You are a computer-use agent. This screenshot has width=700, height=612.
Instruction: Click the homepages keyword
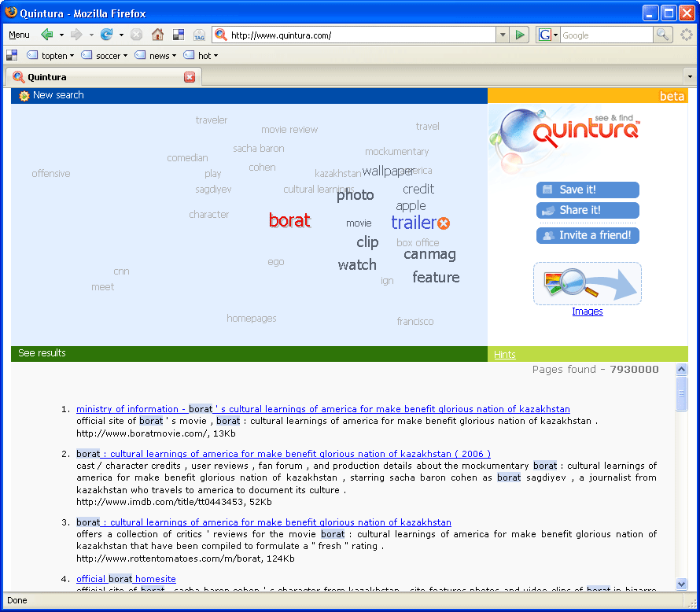coord(252,319)
